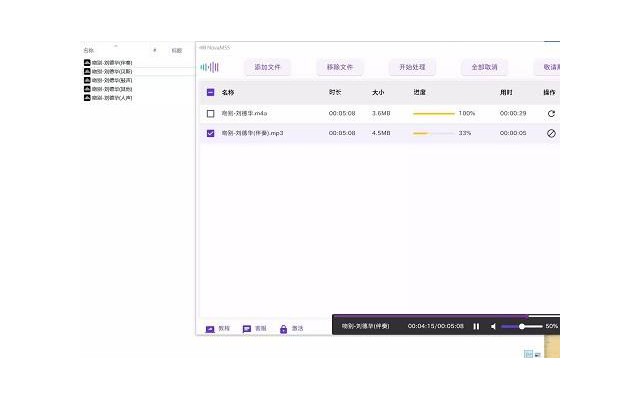640x400 pixels.
Task: Open the tutorial icon in the bottom bar
Action: coord(210,329)
